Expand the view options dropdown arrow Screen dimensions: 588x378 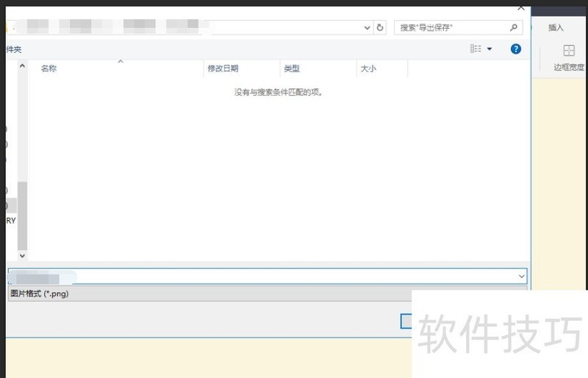(490, 49)
